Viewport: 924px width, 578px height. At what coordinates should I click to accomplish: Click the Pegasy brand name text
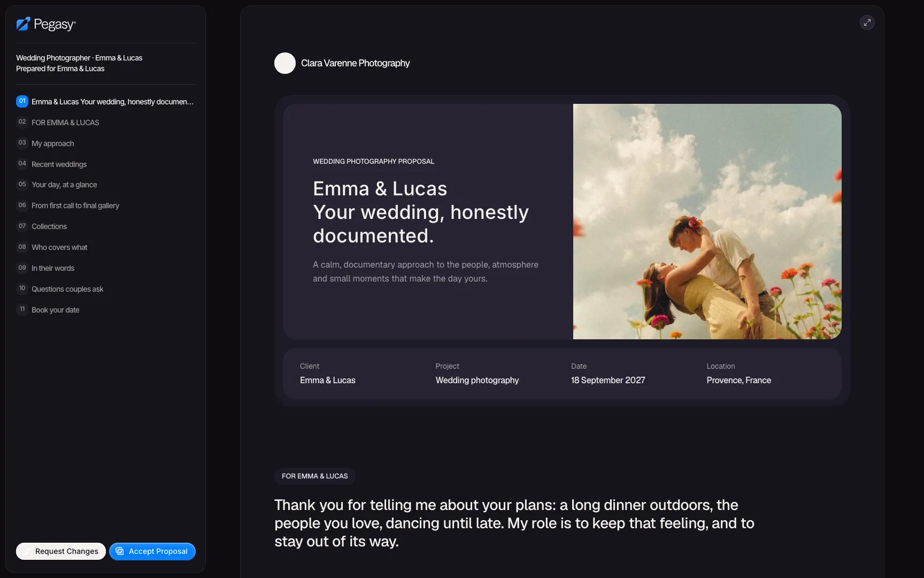55,24
